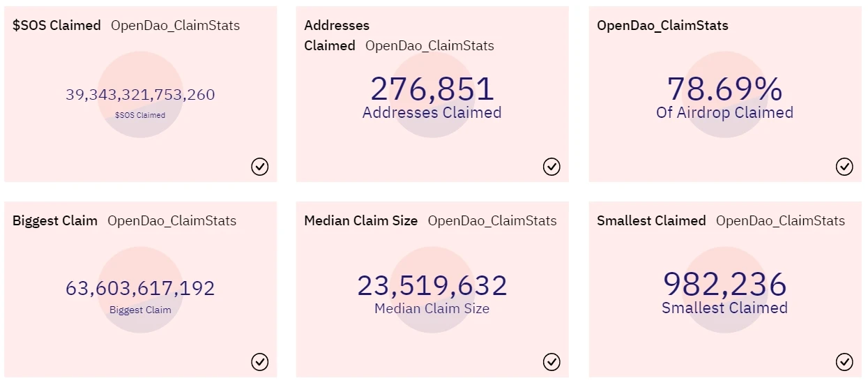
Task: Click checkmark icon on Addresses Claimed card
Action: 551,167
